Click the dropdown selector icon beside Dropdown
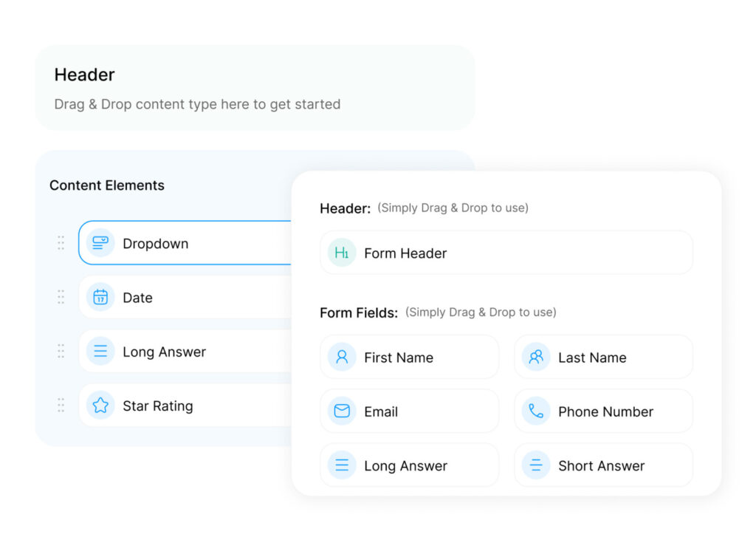756x540 pixels. pos(100,243)
